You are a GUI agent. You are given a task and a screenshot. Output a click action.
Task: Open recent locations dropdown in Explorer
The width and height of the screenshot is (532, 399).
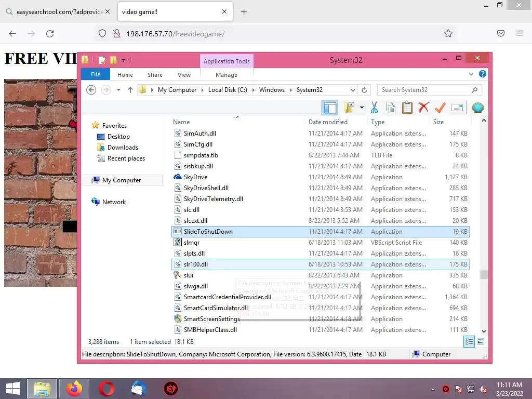pos(118,90)
